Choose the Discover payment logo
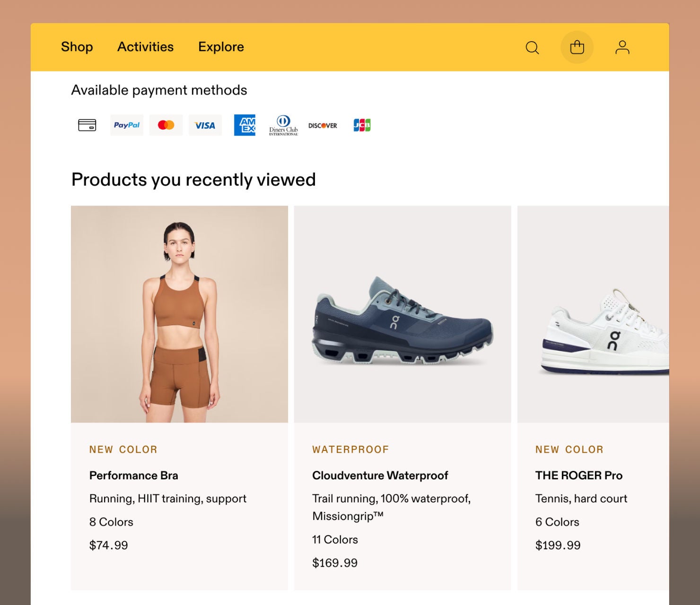This screenshot has height=605, width=700. tap(323, 126)
